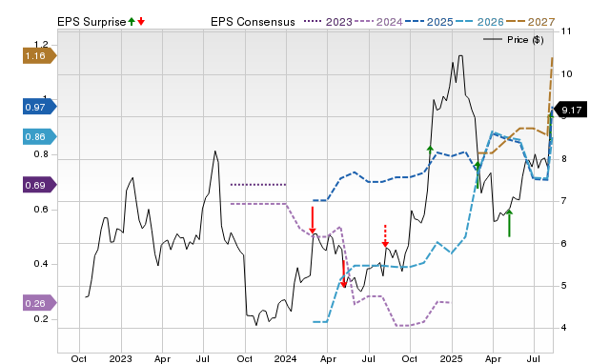Click the green surprise arrow near May 2025
Screen dimensions: 610x364
[509, 223]
